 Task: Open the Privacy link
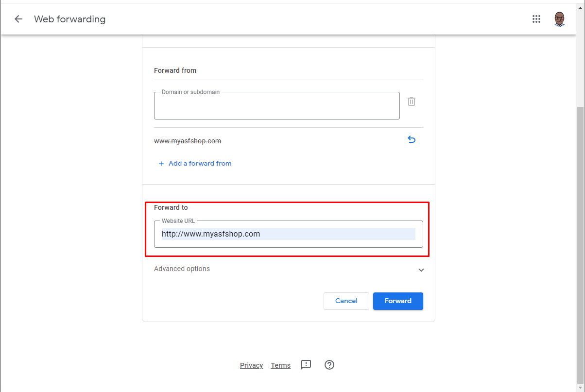251,365
